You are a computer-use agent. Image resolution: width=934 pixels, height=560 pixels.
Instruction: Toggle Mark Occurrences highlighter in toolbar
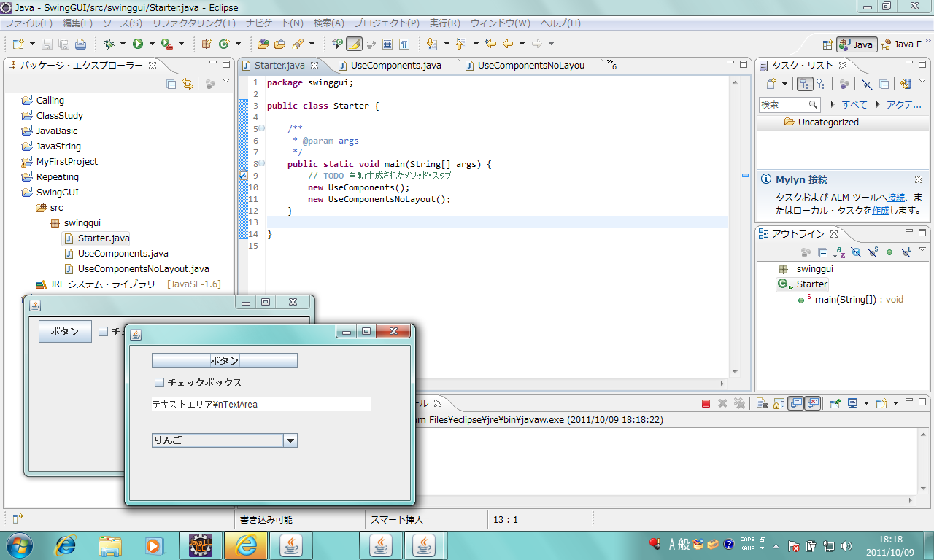coord(354,44)
